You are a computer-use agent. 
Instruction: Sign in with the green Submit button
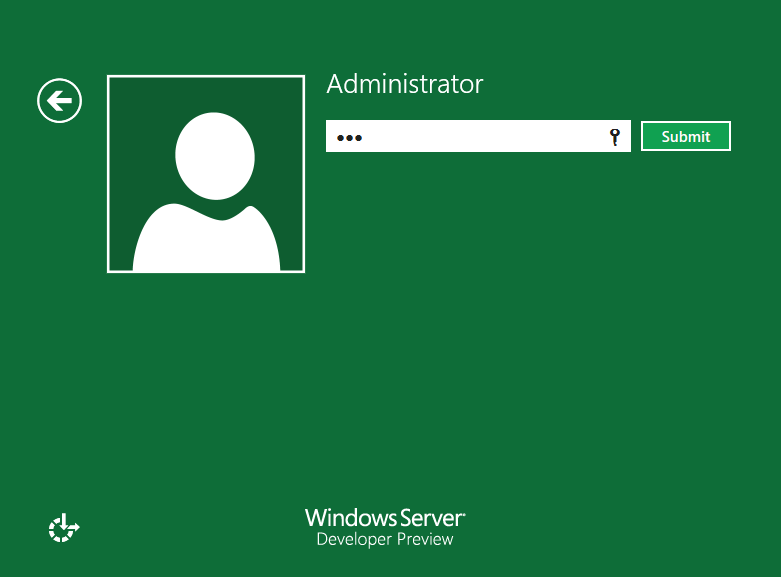pyautogui.click(x=686, y=137)
